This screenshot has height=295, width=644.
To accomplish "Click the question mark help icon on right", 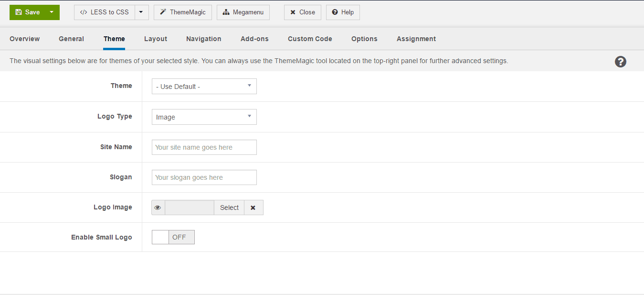I will click(620, 62).
